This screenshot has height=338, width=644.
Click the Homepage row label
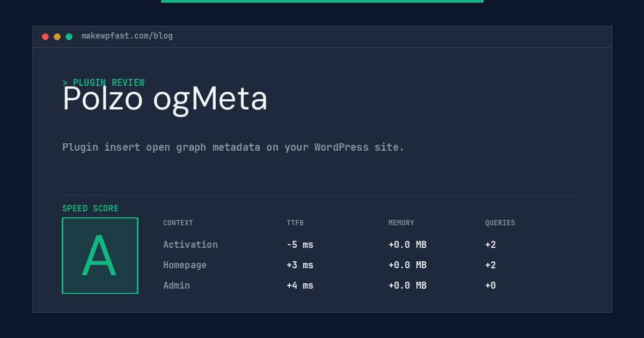[x=185, y=265]
